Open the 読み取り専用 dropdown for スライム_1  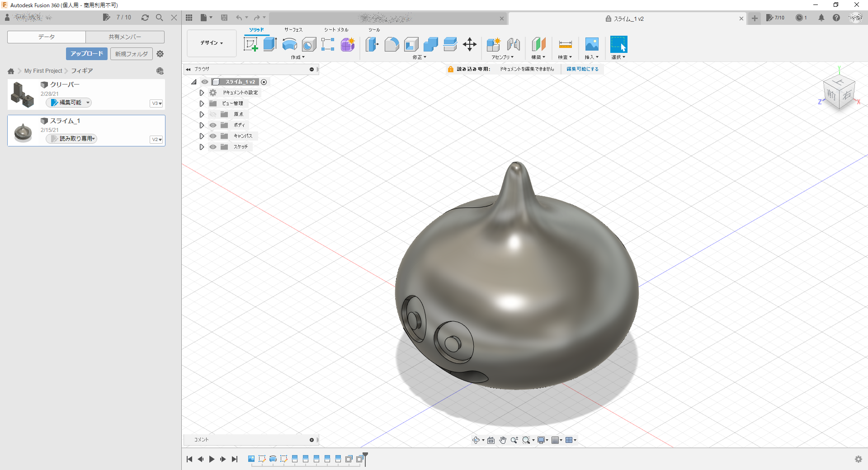[x=72, y=139]
